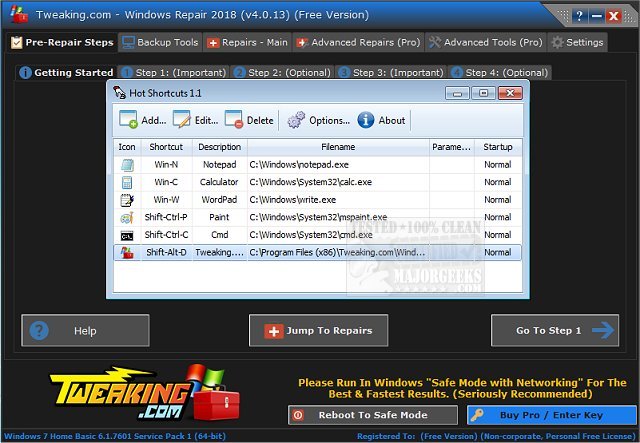Click Jump To Repairs button
The width and height of the screenshot is (640, 443).
pos(318,330)
